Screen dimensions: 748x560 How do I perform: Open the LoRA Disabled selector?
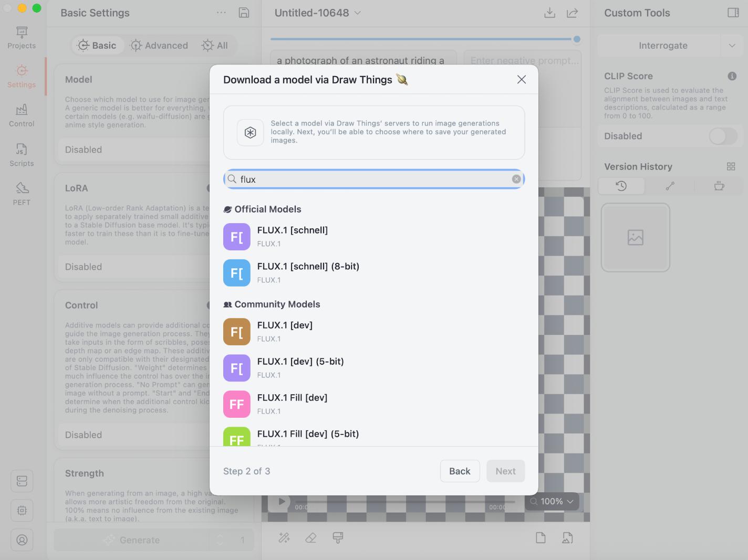click(134, 267)
